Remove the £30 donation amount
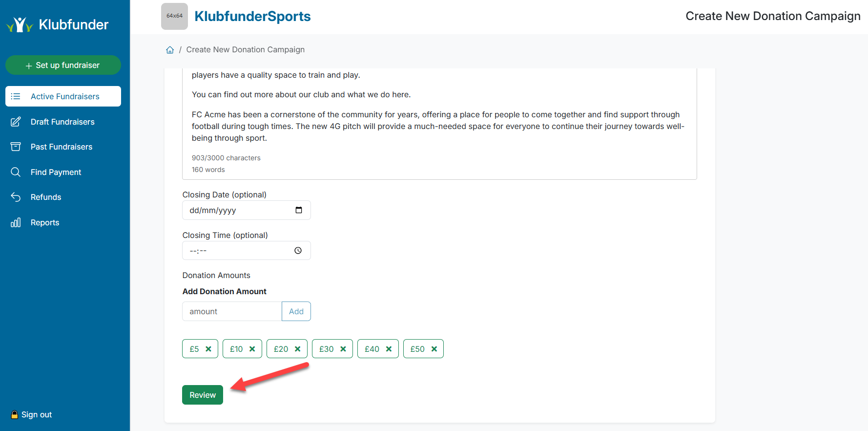This screenshot has width=868, height=431. pyautogui.click(x=343, y=349)
